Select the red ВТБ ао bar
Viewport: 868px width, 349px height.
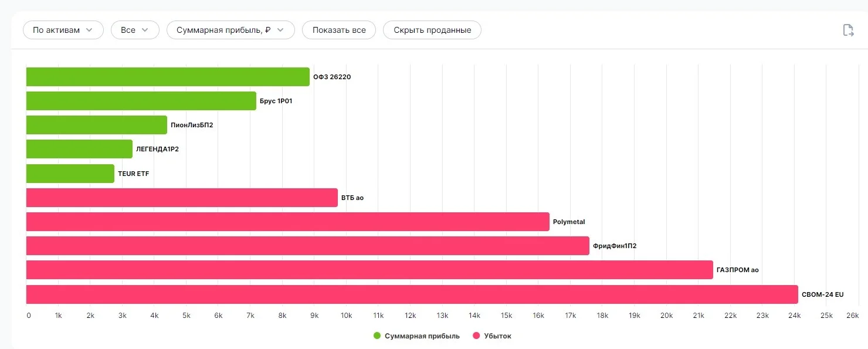pyautogui.click(x=182, y=198)
